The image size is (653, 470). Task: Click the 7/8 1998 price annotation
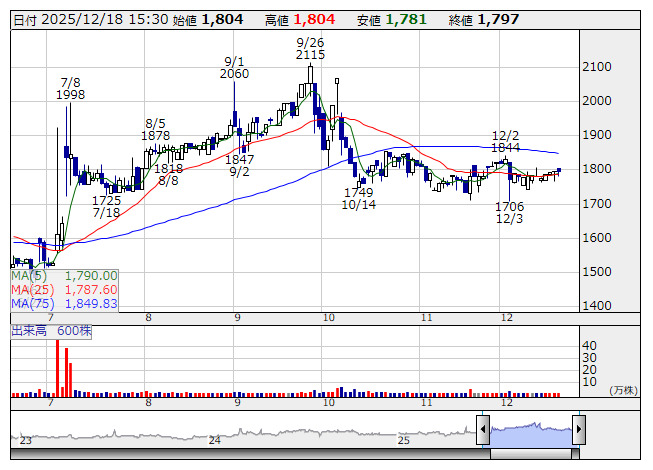70,89
